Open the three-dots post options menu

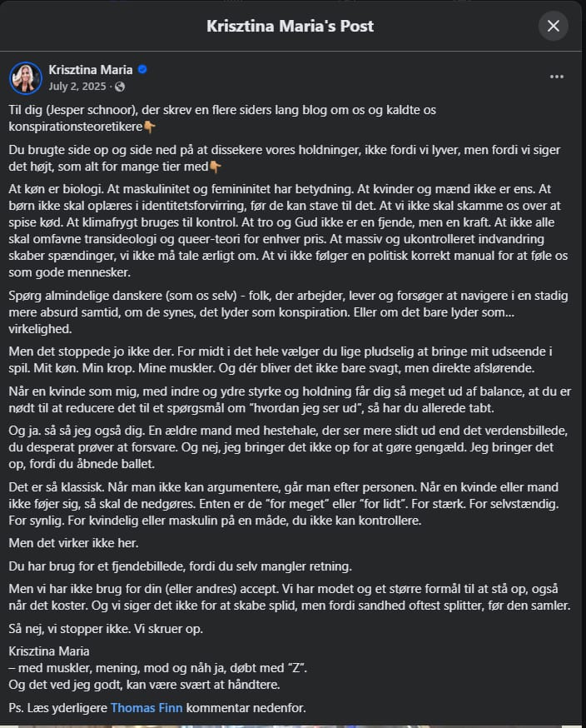557,77
